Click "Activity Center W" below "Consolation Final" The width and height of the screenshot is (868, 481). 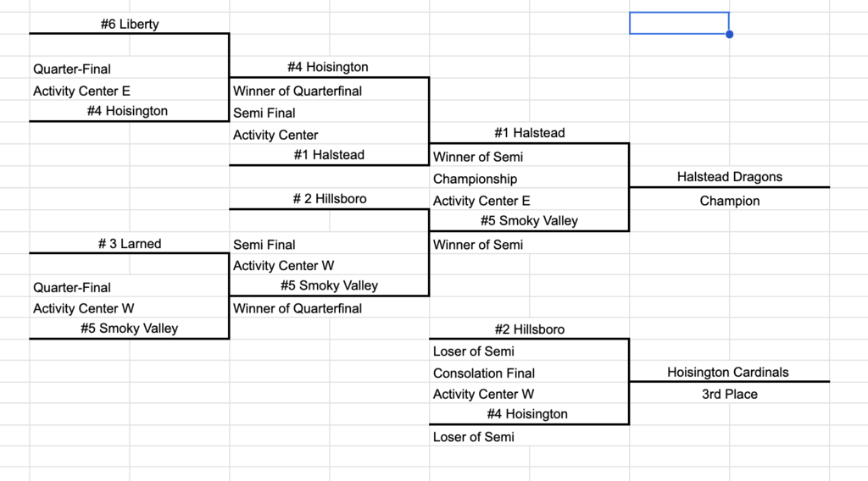coord(483,394)
